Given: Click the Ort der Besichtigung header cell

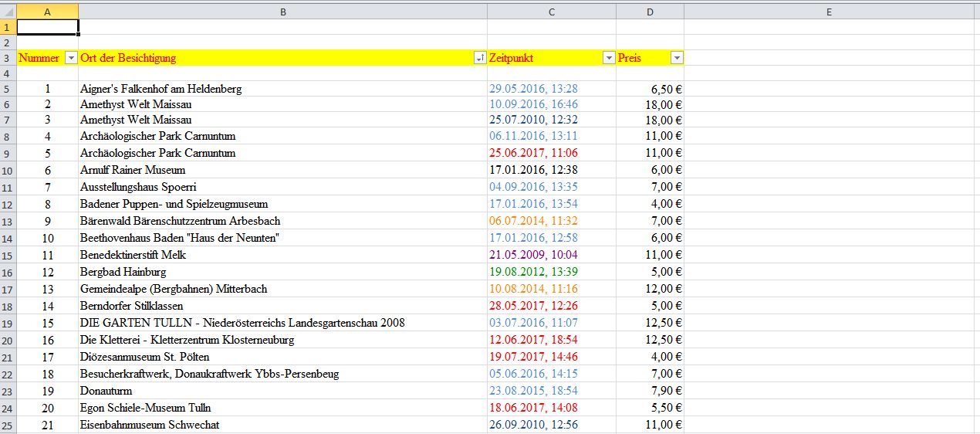Looking at the screenshot, I should (282, 58).
